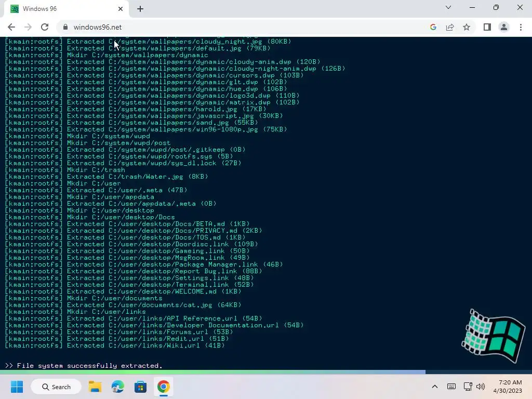
Task: Click the harold.jpg (17KB) line
Action: pyautogui.click(x=136, y=109)
